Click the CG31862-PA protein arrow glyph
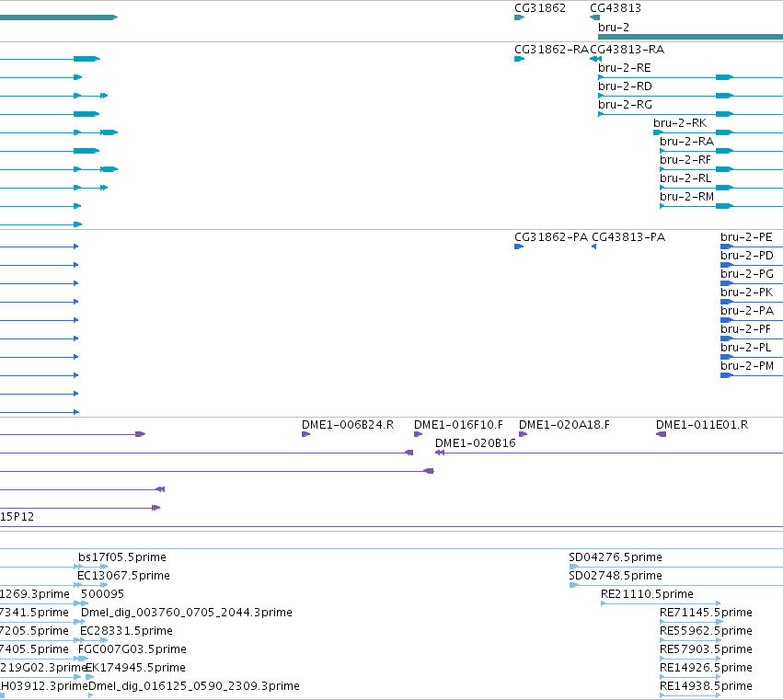 [x=519, y=247]
